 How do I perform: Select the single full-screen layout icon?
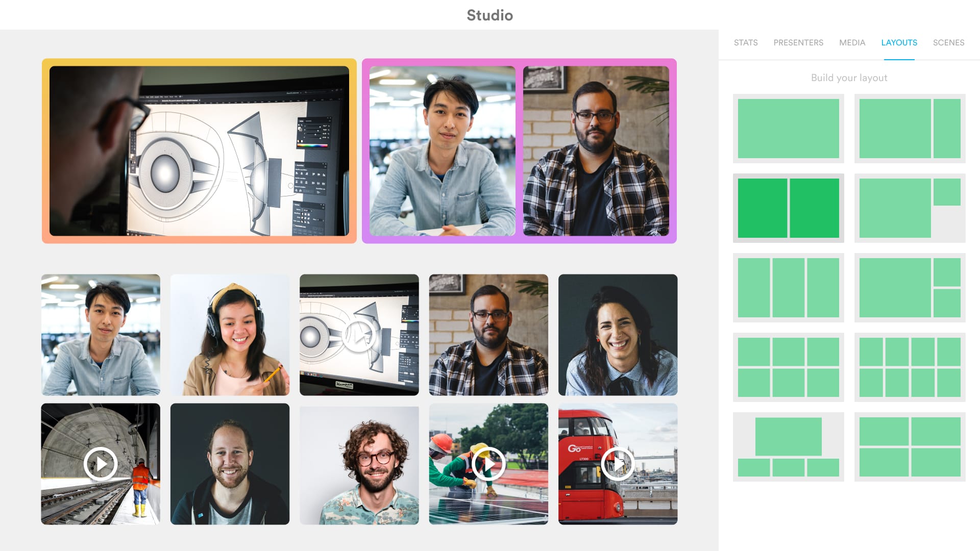coord(788,129)
